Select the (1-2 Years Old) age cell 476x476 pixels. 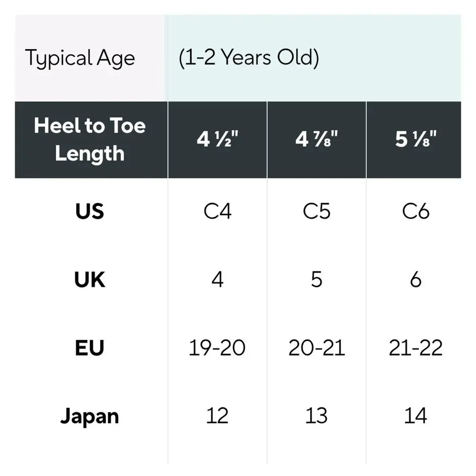tap(314, 58)
